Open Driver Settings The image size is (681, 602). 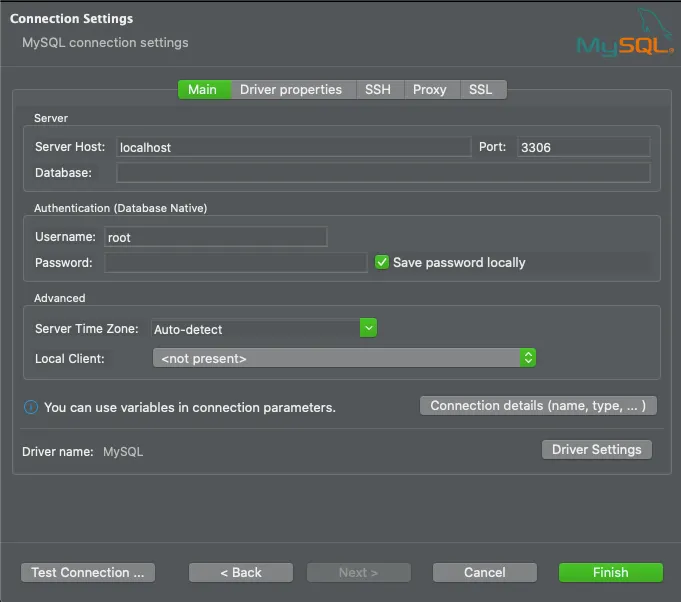coord(597,450)
